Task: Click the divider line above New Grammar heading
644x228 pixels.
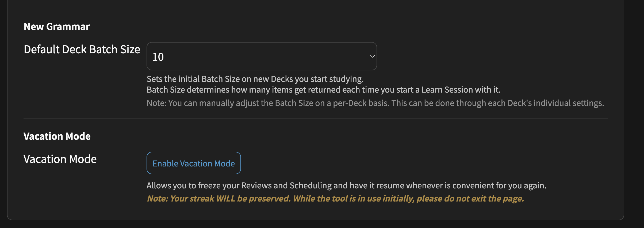Action: [x=316, y=9]
